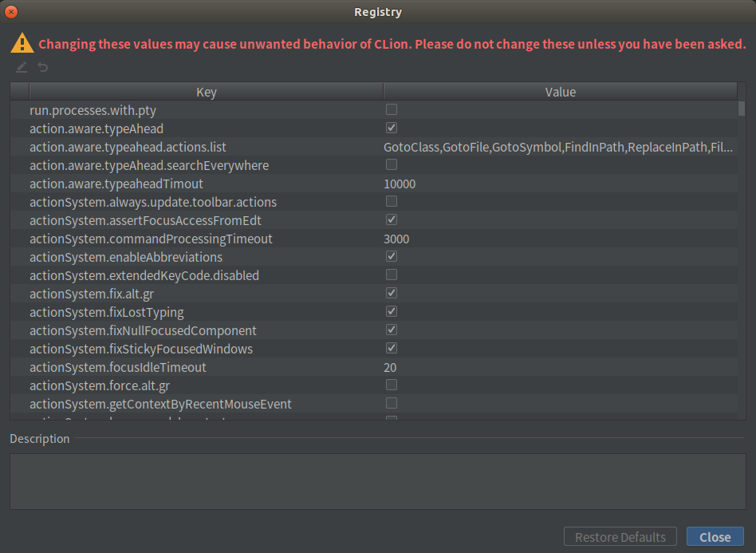Toggle the actionSystem.enableAbbreviations checkbox

[x=391, y=256]
